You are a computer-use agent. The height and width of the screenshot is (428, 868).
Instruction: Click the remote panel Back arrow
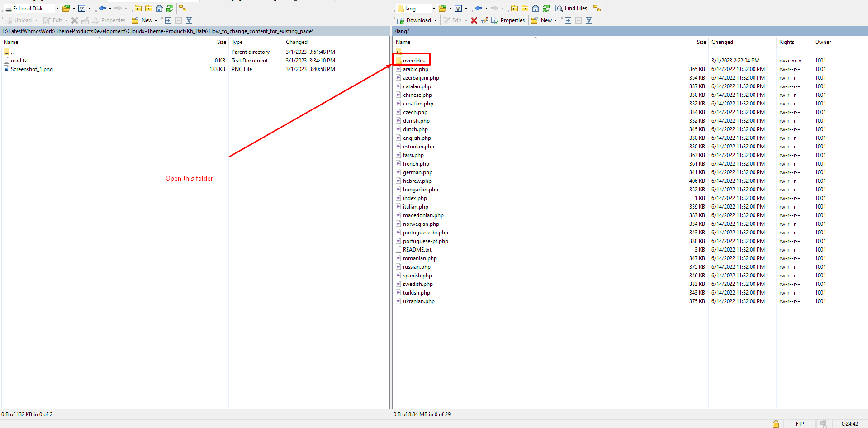tap(478, 8)
